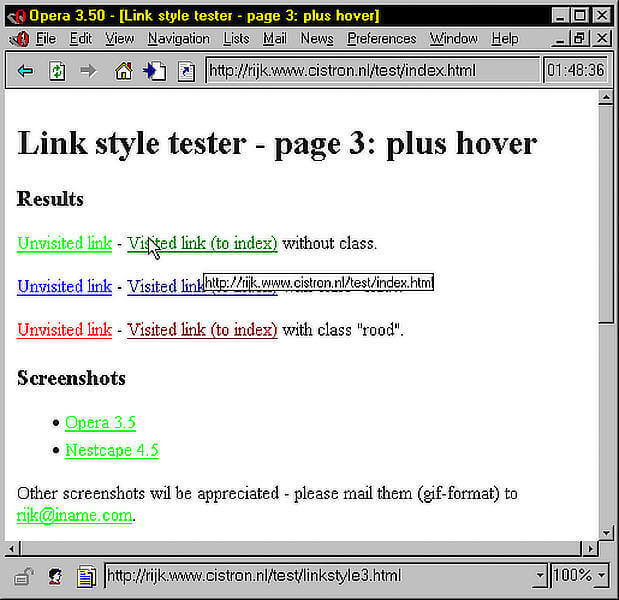The image size is (619, 600).
Task: Click the Results heading
Action: click(50, 199)
